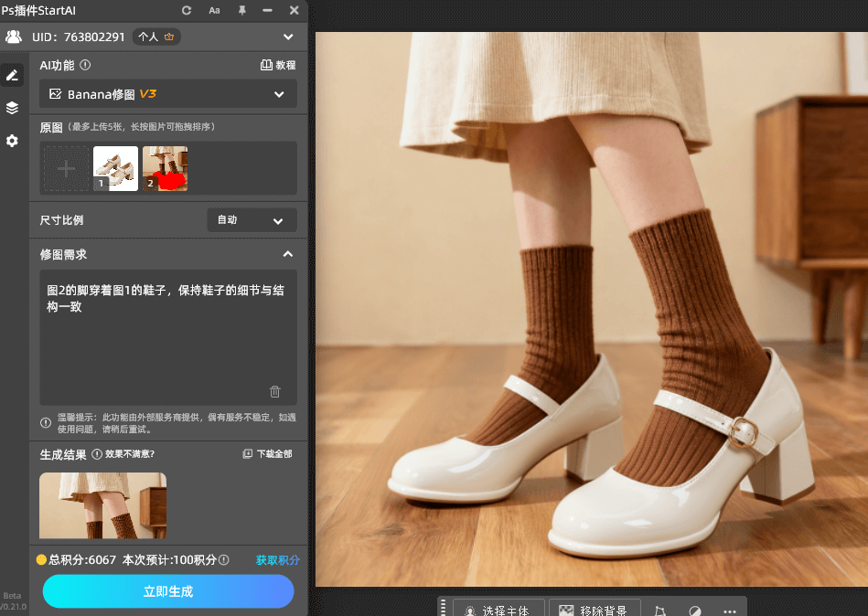Expand the UID account dropdown
The width and height of the screenshot is (868, 616).
click(288, 37)
